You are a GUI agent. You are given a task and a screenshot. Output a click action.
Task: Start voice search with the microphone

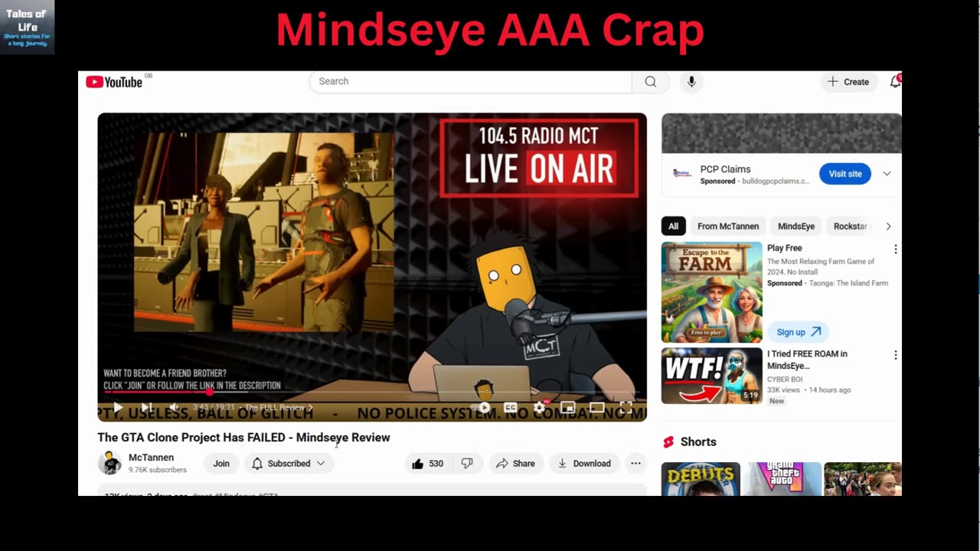click(691, 82)
